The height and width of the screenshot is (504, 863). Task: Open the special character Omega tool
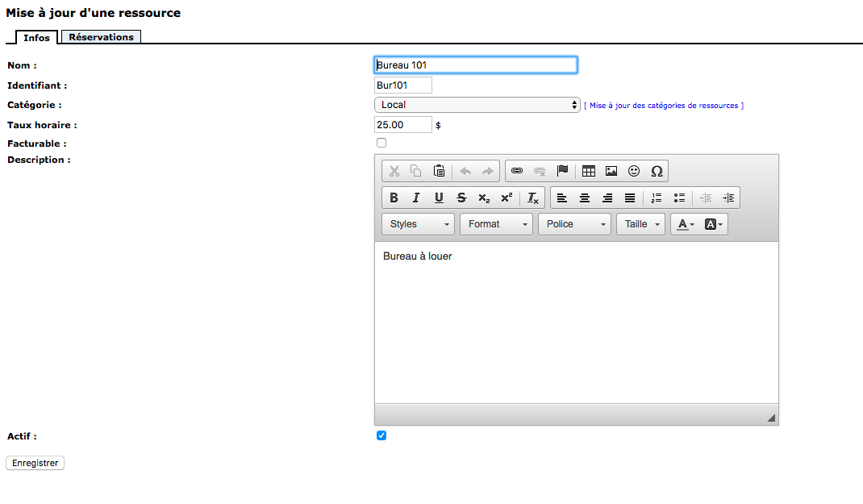click(657, 171)
